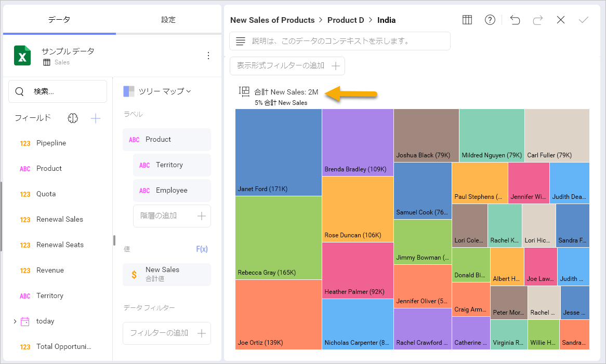The height and width of the screenshot is (364, 606).
Task: Switch to the 設定 tab
Action: (x=168, y=19)
